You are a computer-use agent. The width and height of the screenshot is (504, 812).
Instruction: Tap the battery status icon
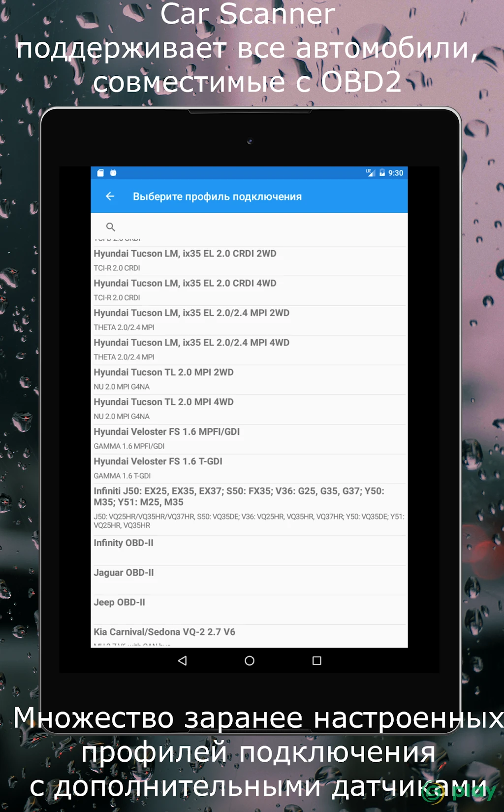click(382, 173)
